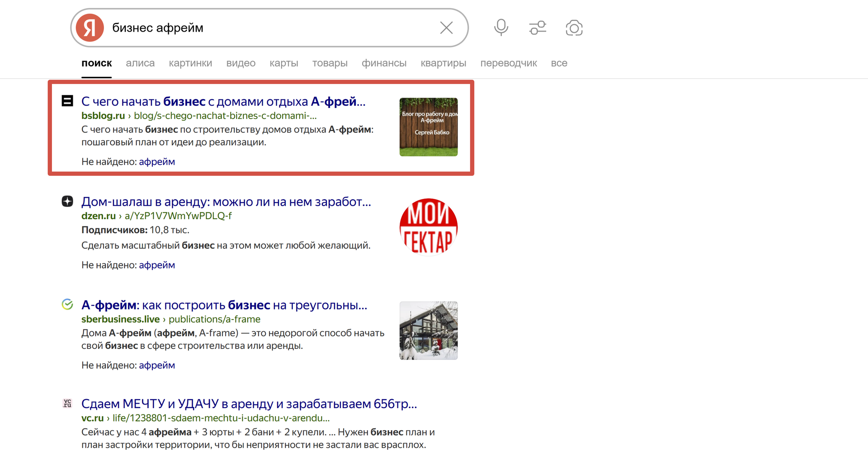Switch to the 'картинки' tab
868x466 pixels.
click(x=190, y=63)
